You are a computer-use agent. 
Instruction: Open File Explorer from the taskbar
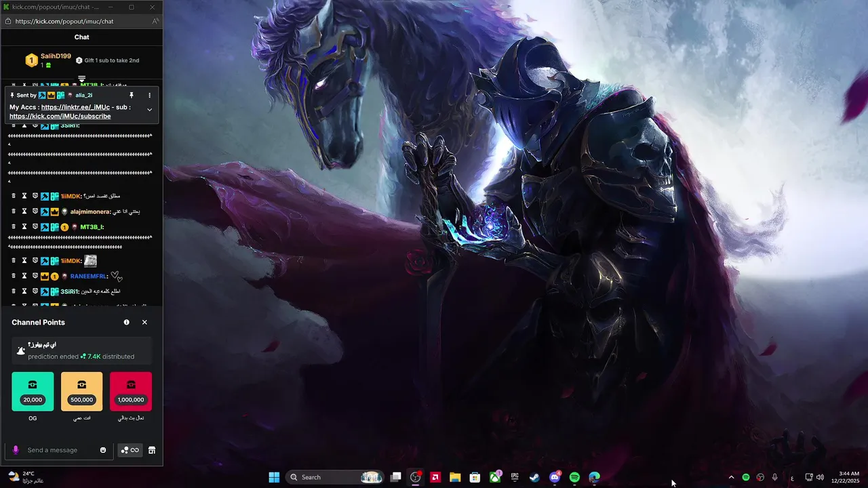[455, 477]
